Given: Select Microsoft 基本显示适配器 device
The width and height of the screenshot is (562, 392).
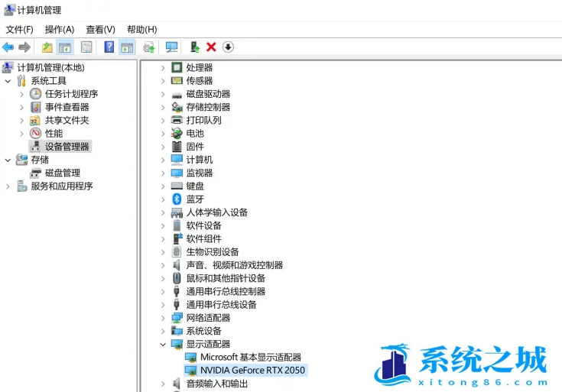Looking at the screenshot, I should (x=250, y=357).
